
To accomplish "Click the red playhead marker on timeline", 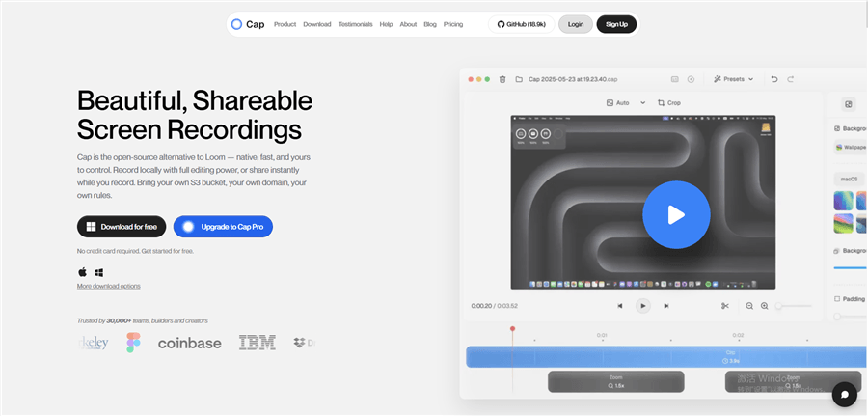I will coord(513,329).
